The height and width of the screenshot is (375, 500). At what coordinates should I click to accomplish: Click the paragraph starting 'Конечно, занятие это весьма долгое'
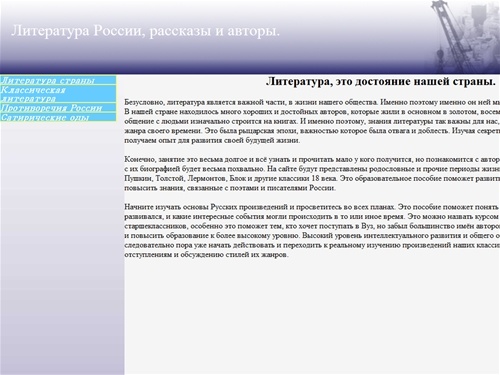coord(312,173)
